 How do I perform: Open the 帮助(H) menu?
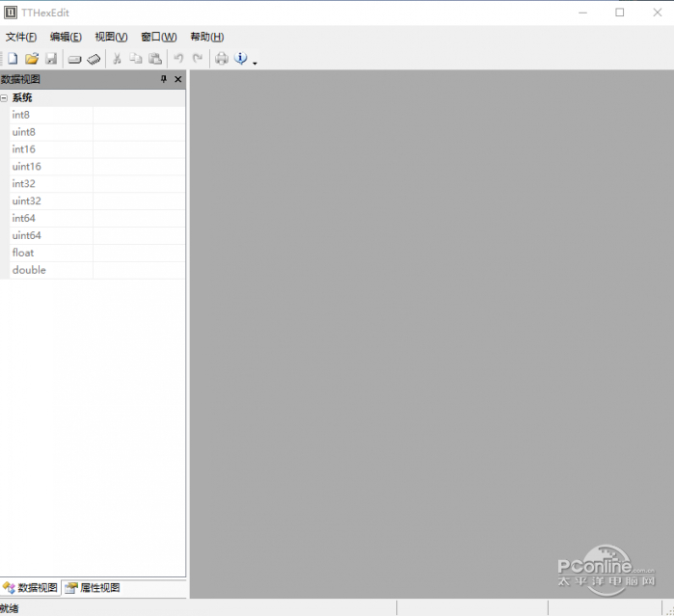207,37
